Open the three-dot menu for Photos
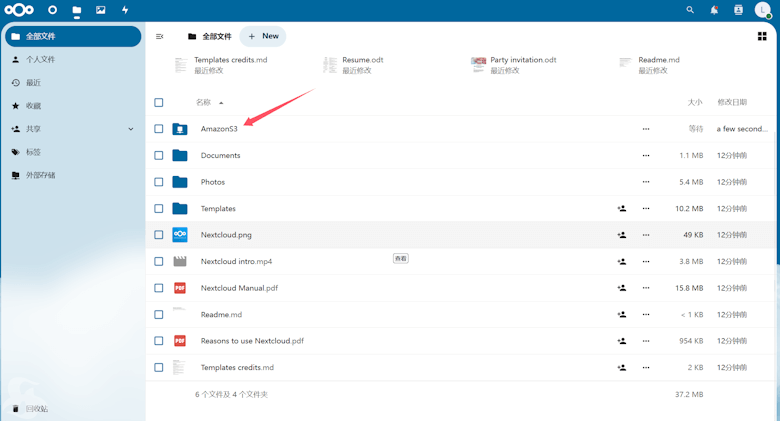The width and height of the screenshot is (780, 421). coord(646,182)
